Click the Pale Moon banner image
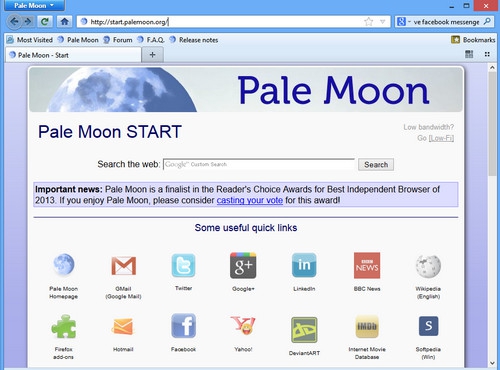The width and height of the screenshot is (500, 370). [246, 90]
